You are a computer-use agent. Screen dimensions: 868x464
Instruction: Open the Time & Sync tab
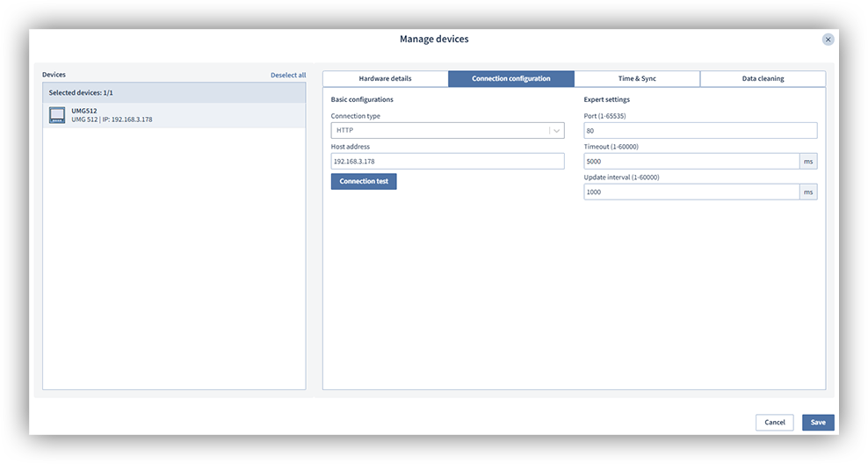pos(636,79)
